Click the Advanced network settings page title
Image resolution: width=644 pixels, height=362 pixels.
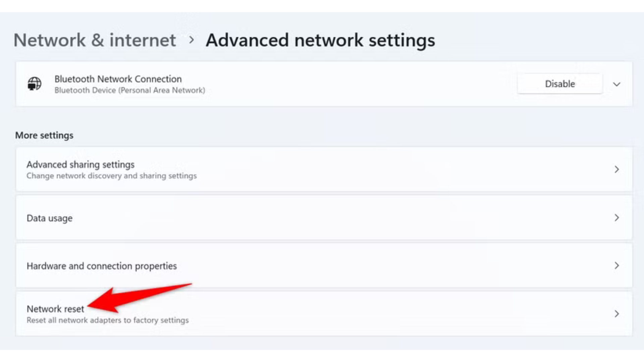click(x=320, y=40)
